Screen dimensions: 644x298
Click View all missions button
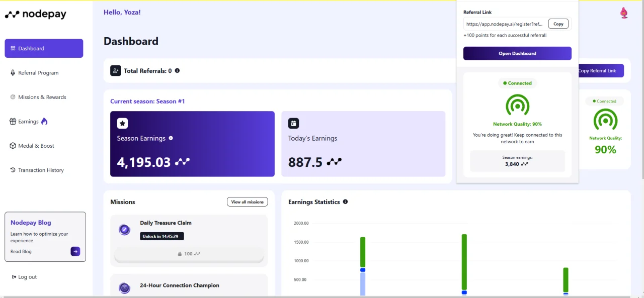(x=247, y=202)
